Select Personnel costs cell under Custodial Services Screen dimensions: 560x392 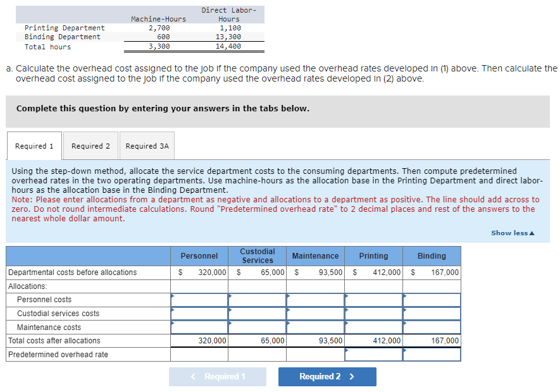[257, 300]
